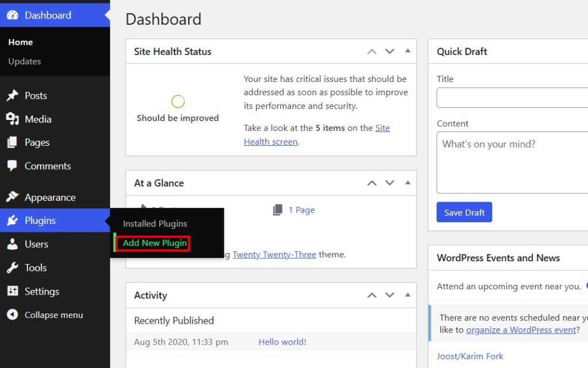The height and width of the screenshot is (368, 588).
Task: Collapse the Site Health Status panel
Action: [408, 51]
